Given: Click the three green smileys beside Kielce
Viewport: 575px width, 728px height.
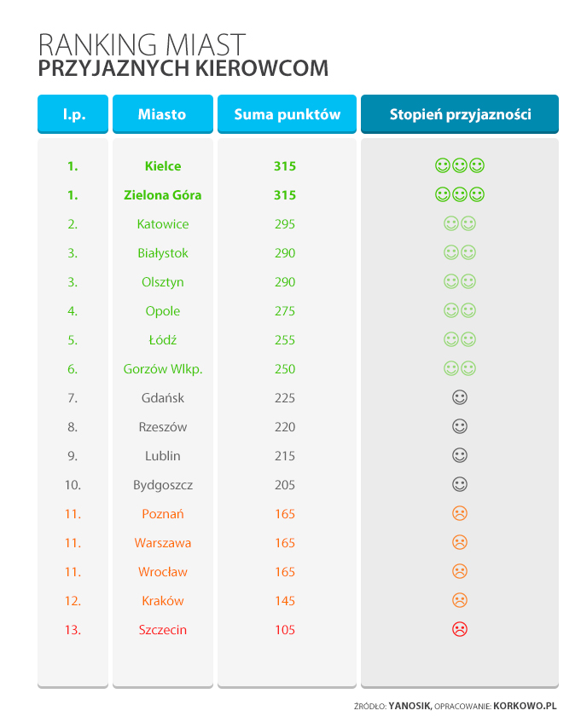Looking at the screenshot, I should click(459, 165).
